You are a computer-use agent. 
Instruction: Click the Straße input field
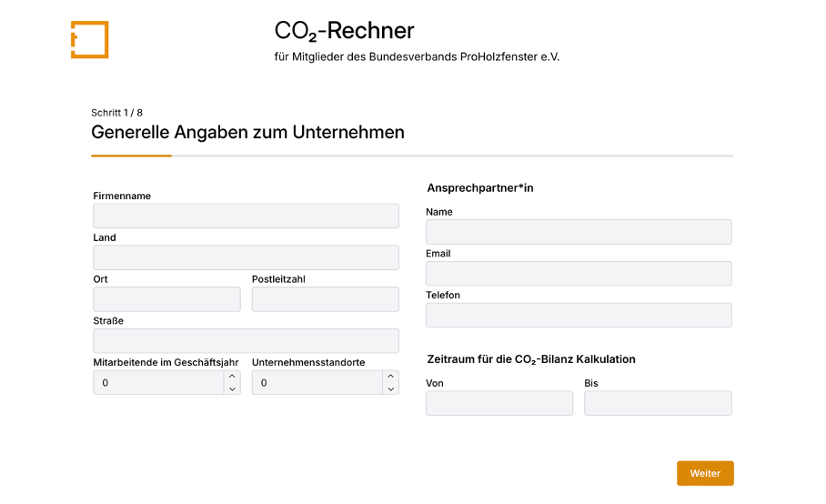(x=246, y=341)
